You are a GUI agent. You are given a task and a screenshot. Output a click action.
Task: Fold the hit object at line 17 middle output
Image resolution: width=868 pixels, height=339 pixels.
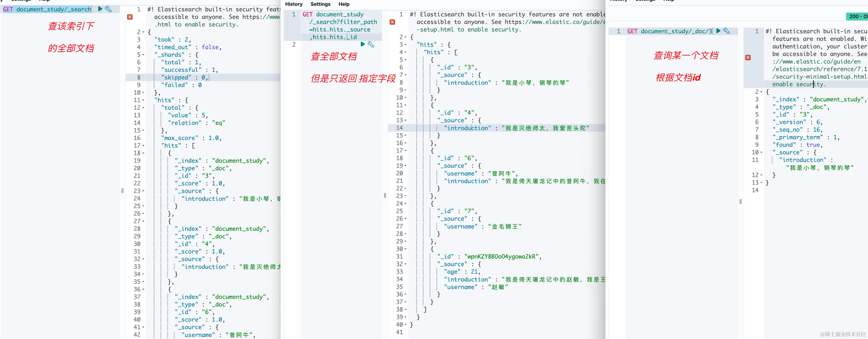point(405,151)
